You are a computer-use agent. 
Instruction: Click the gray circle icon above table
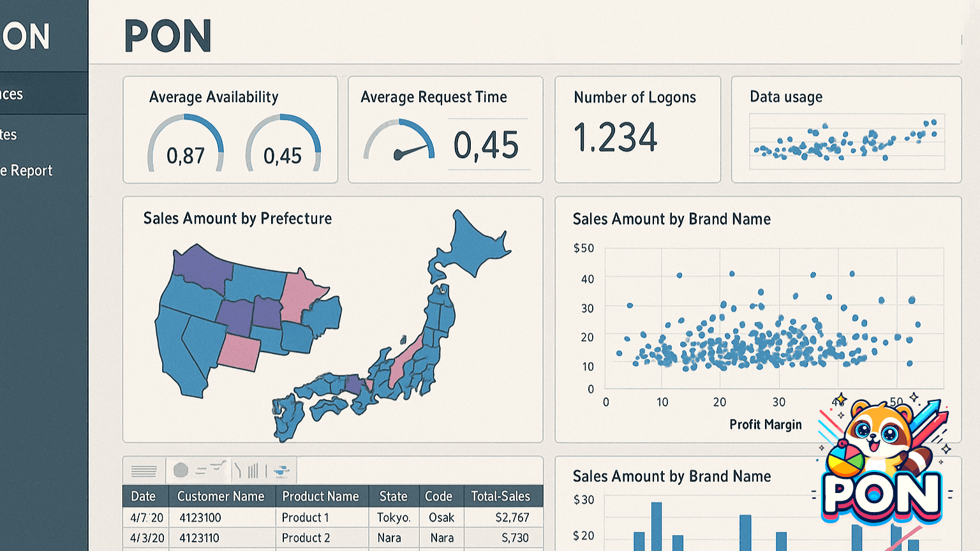pyautogui.click(x=181, y=471)
